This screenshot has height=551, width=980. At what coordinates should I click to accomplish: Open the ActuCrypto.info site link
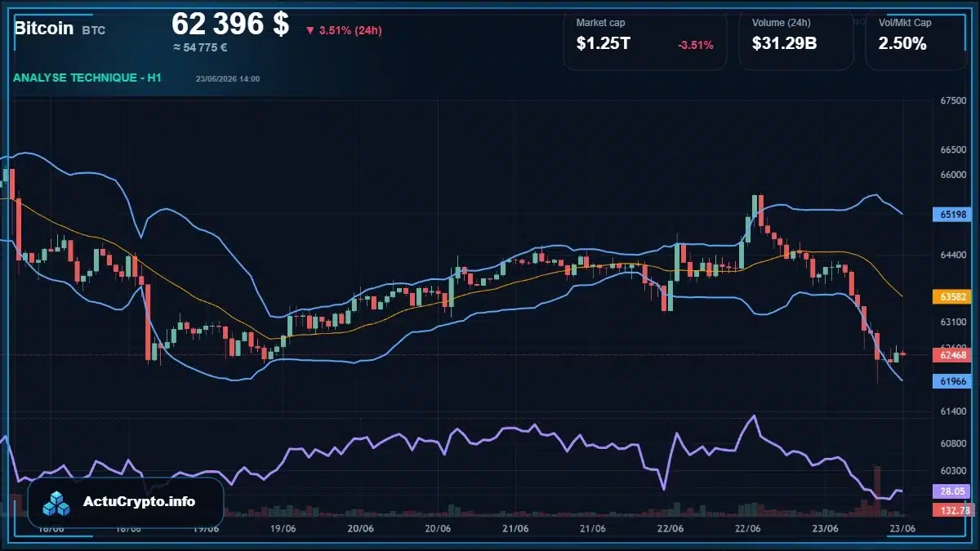(140, 501)
